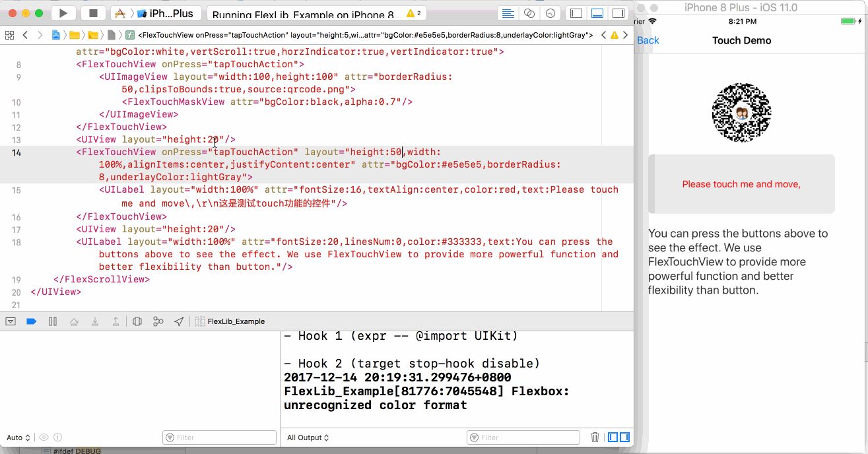The width and height of the screenshot is (868, 454).
Task: Open the All Output dropdown
Action: 308,438
